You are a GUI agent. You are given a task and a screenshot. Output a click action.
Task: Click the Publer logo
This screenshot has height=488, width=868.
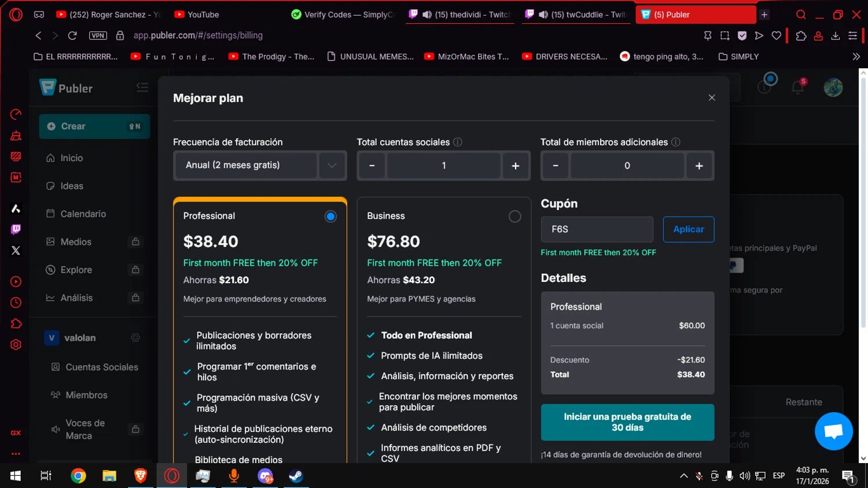[66, 88]
